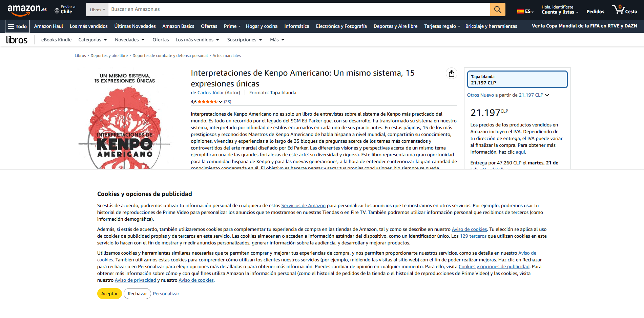644x318 pixels.
Task: Expand Otros Nuevo a partir de offers
Action: tap(508, 95)
